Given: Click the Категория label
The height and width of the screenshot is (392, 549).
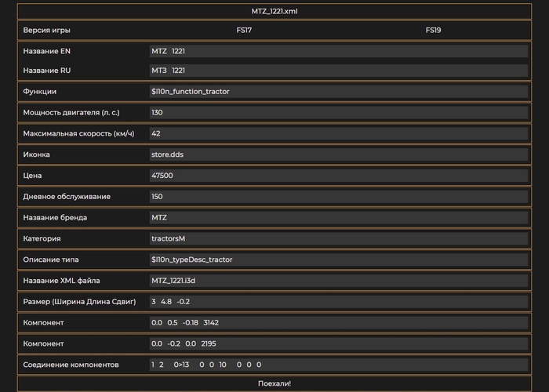Looking at the screenshot, I should (42, 238).
